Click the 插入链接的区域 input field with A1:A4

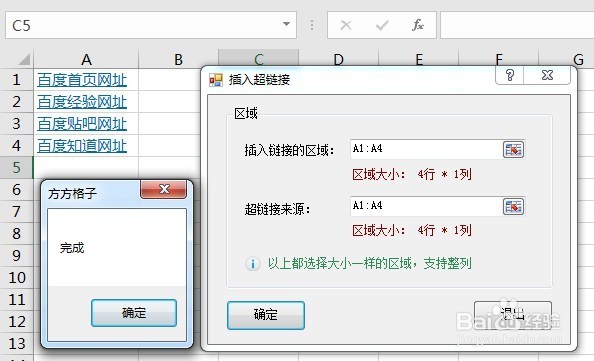(x=427, y=149)
